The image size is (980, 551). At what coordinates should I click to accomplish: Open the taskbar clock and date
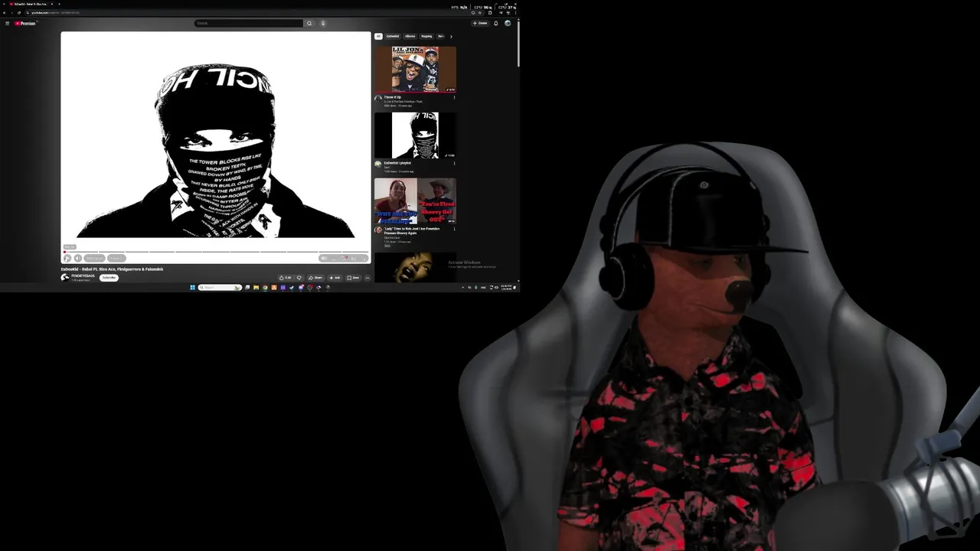point(506,287)
